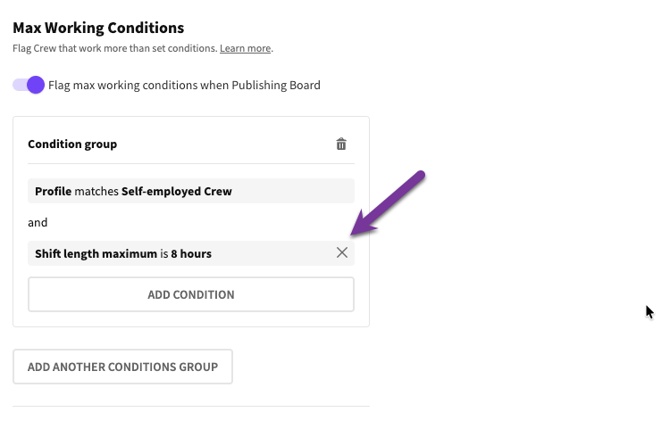Image resolution: width=670 pixels, height=429 pixels.
Task: Click the 'is' operator in Shift length condition
Action: pyautogui.click(x=162, y=254)
